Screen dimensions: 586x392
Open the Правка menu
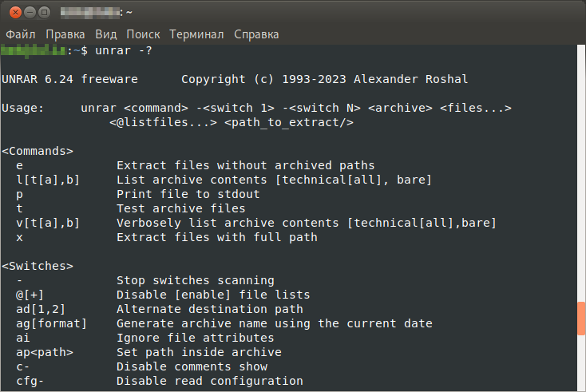(65, 34)
